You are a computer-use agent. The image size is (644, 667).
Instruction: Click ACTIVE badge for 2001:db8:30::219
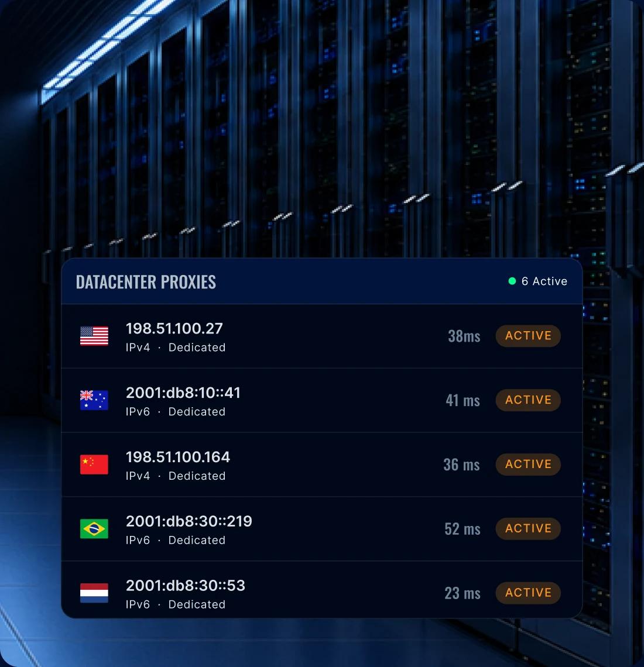point(528,529)
